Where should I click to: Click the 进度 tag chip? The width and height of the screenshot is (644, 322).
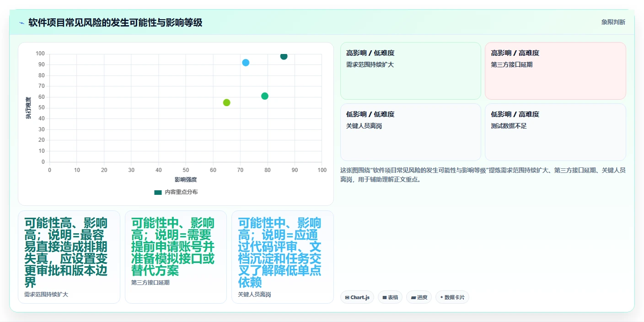click(x=419, y=297)
